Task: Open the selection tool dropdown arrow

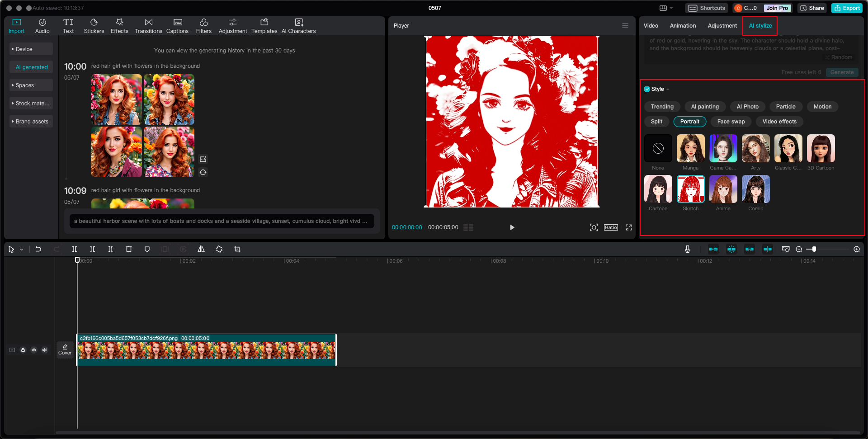Action: (21, 249)
